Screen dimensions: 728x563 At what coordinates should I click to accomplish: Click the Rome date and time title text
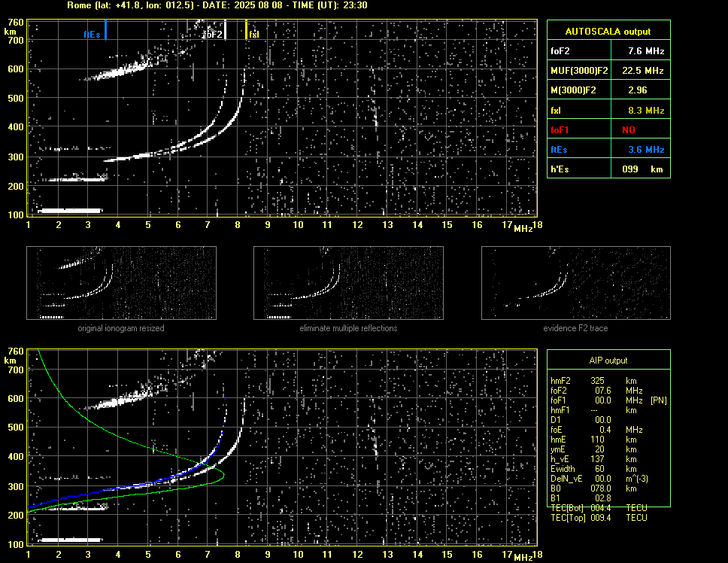[217, 5]
